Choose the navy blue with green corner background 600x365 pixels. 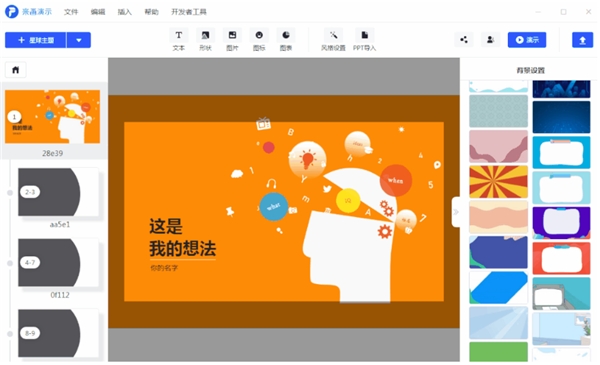tap(498, 252)
